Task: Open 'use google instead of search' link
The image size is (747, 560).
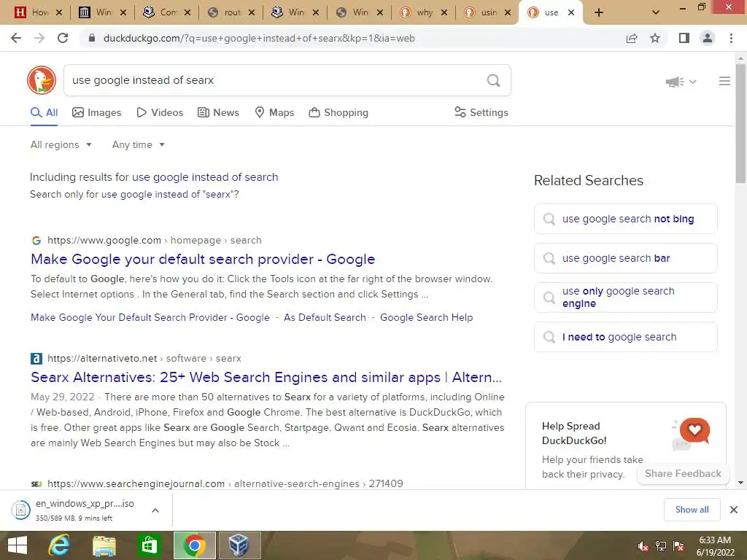Action: pyautogui.click(x=205, y=177)
